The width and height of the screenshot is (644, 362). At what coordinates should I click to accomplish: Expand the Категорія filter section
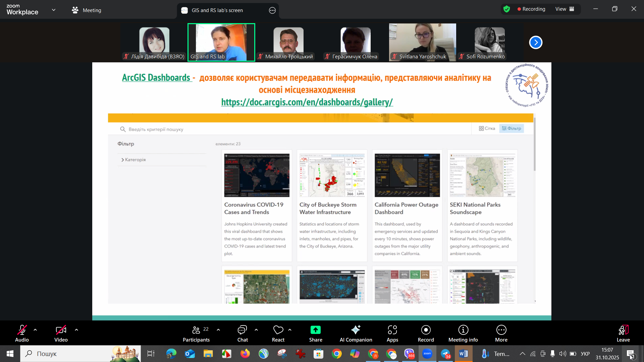[133, 160]
